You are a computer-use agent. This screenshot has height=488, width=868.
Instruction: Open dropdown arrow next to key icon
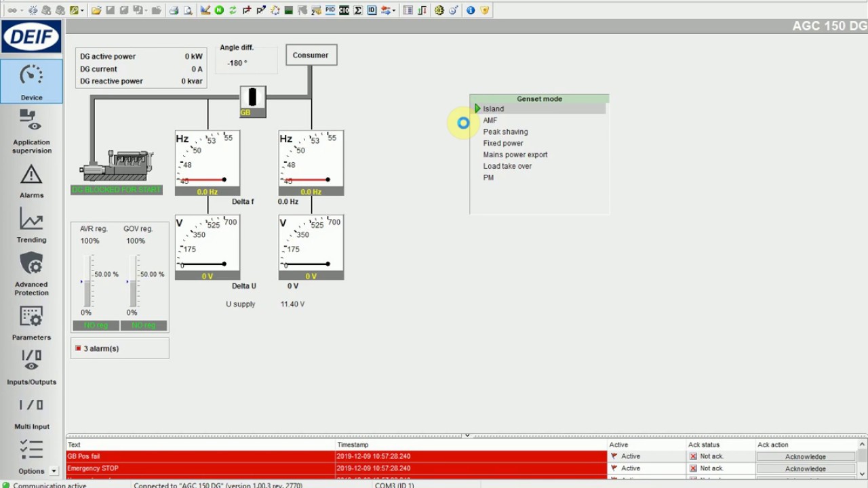click(x=83, y=10)
